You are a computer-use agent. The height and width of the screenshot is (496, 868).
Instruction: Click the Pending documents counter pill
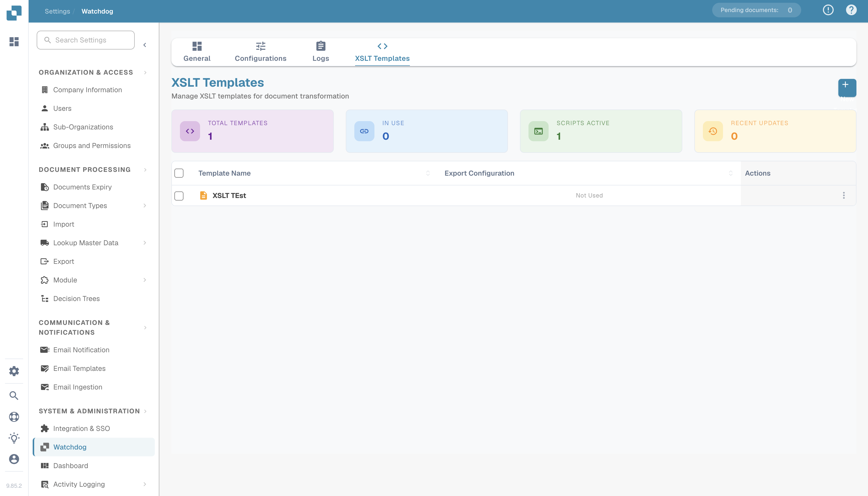756,10
